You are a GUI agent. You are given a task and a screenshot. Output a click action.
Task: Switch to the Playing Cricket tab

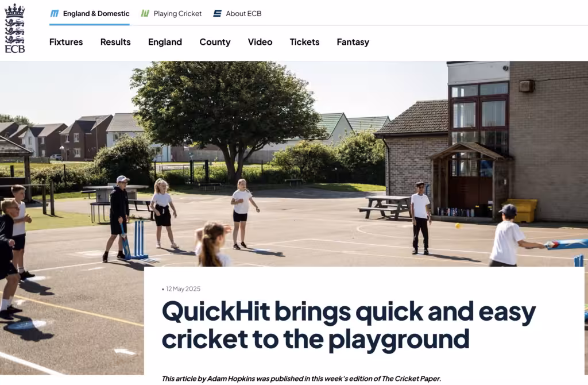(171, 14)
